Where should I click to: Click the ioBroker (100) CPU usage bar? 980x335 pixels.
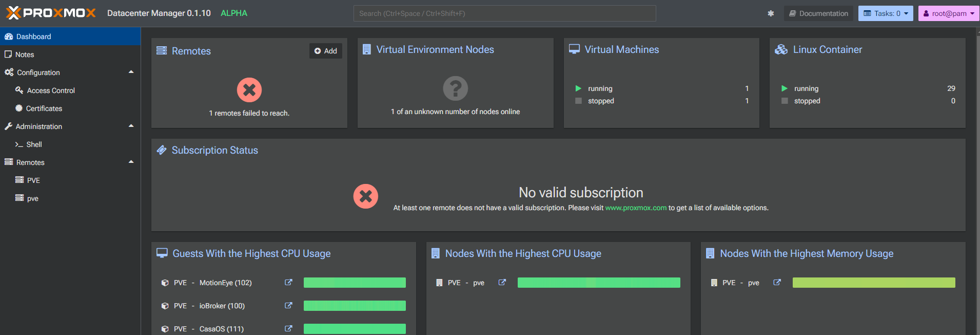point(355,306)
